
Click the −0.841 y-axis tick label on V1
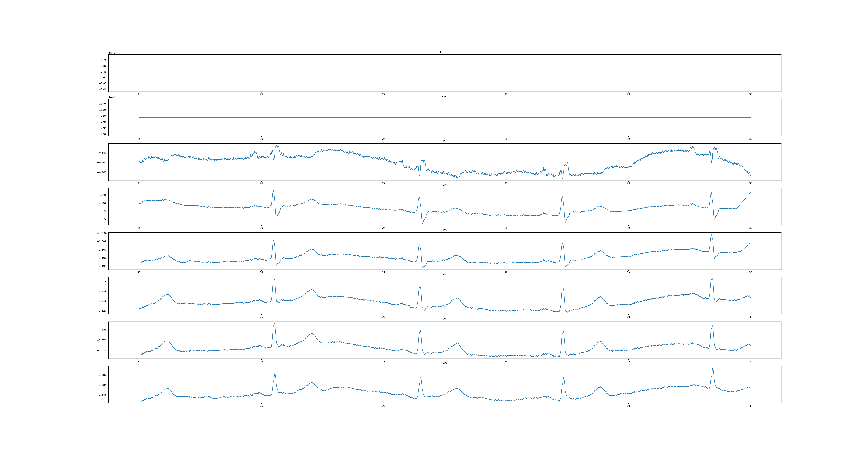coord(102,162)
